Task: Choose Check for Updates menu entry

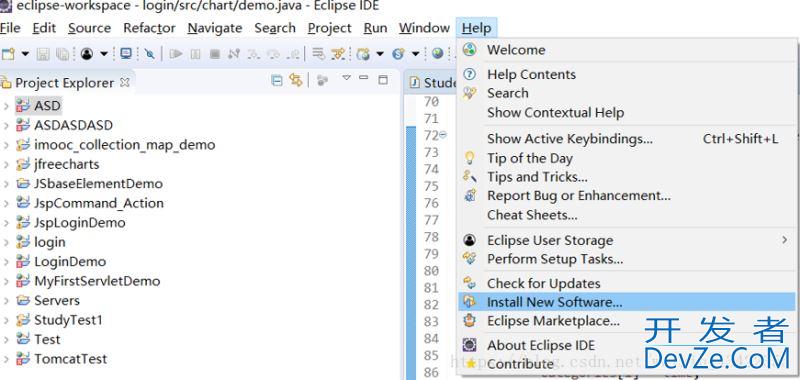Action: pyautogui.click(x=627, y=283)
